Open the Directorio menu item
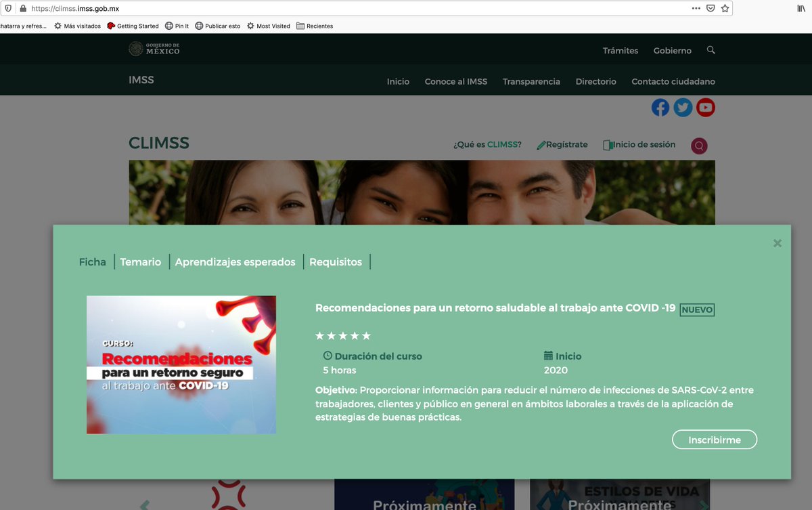 click(596, 81)
